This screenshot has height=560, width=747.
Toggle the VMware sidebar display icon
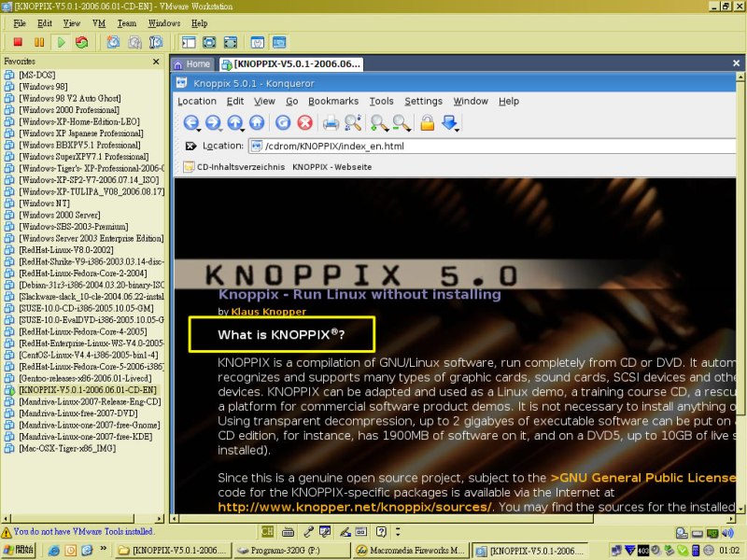pyautogui.click(x=189, y=42)
